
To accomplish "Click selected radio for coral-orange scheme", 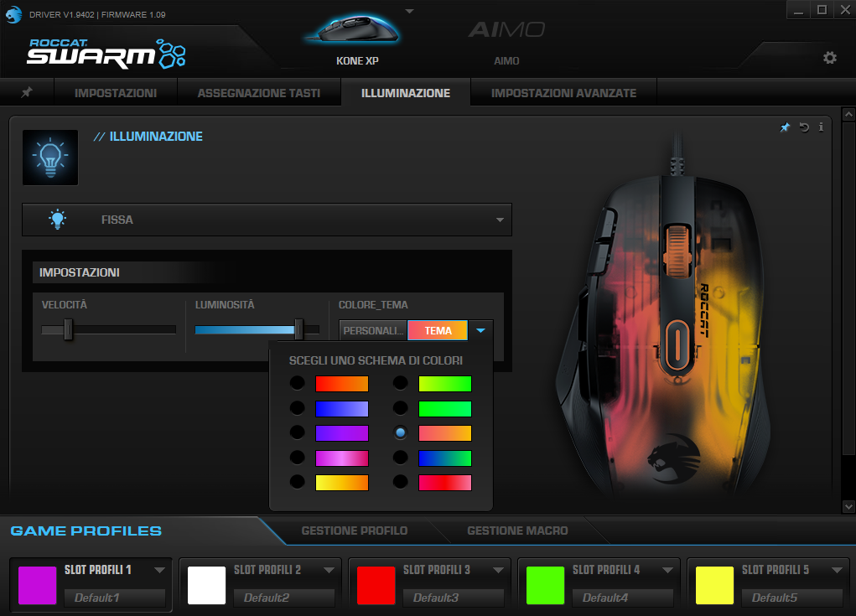I will [x=400, y=432].
